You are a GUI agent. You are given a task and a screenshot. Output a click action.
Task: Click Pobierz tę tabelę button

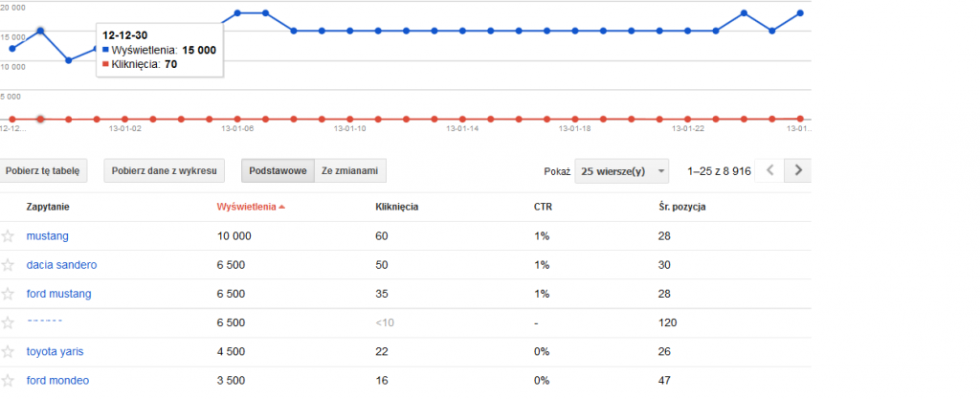tap(43, 172)
